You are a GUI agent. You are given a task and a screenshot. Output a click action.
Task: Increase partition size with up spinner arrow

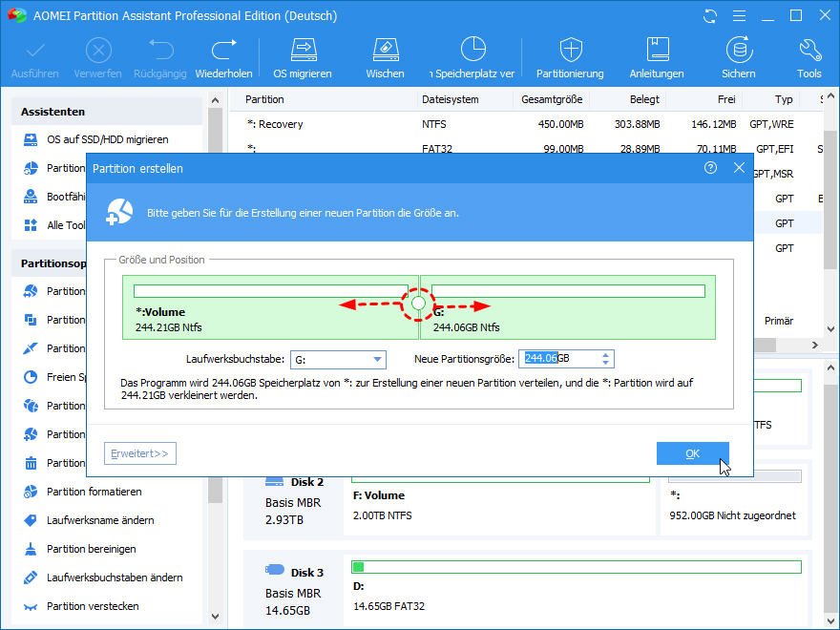(x=605, y=355)
